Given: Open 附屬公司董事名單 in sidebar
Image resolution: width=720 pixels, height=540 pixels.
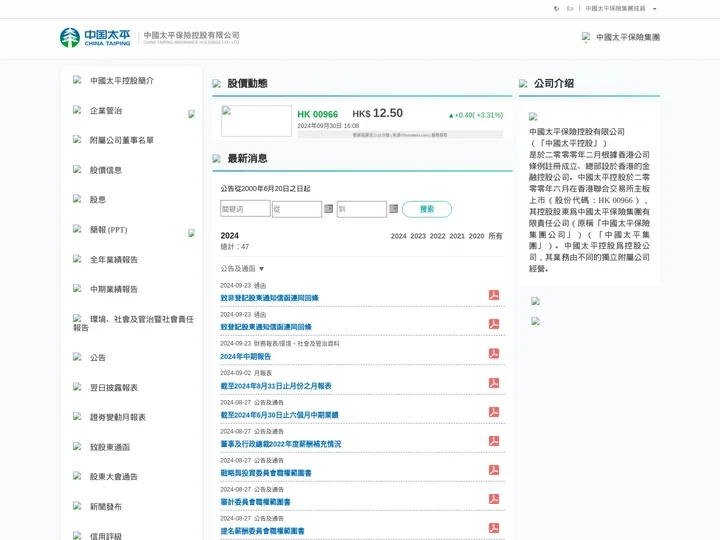Looking at the screenshot, I should 122,141.
